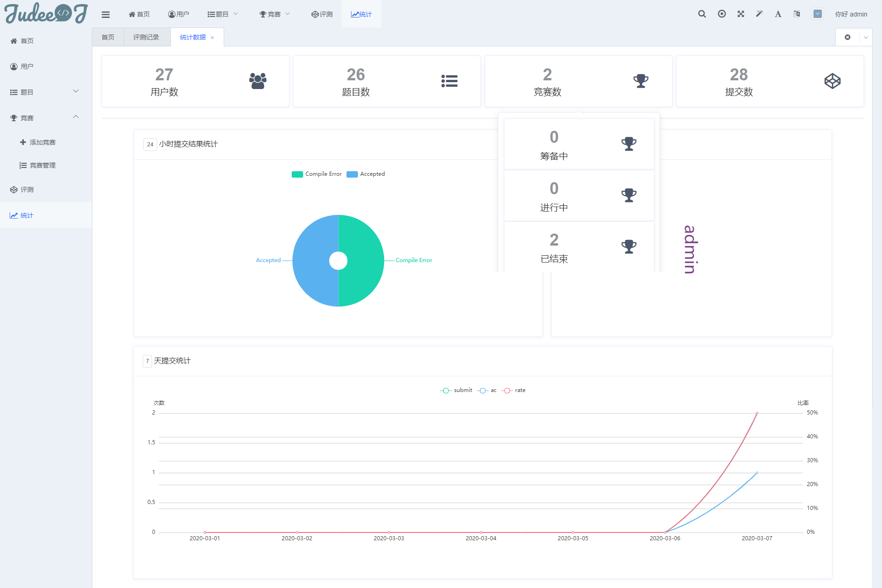The image size is (882, 588).
Task: Click 添加竞赛 in the sidebar
Action: (43, 142)
